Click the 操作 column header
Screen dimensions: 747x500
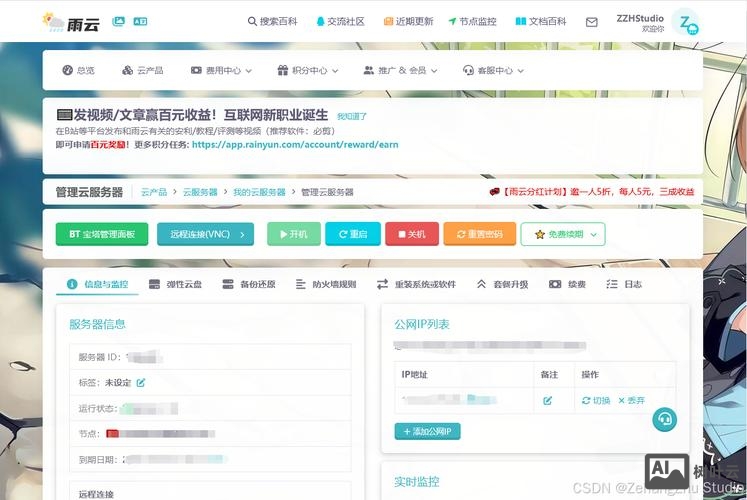tap(590, 375)
